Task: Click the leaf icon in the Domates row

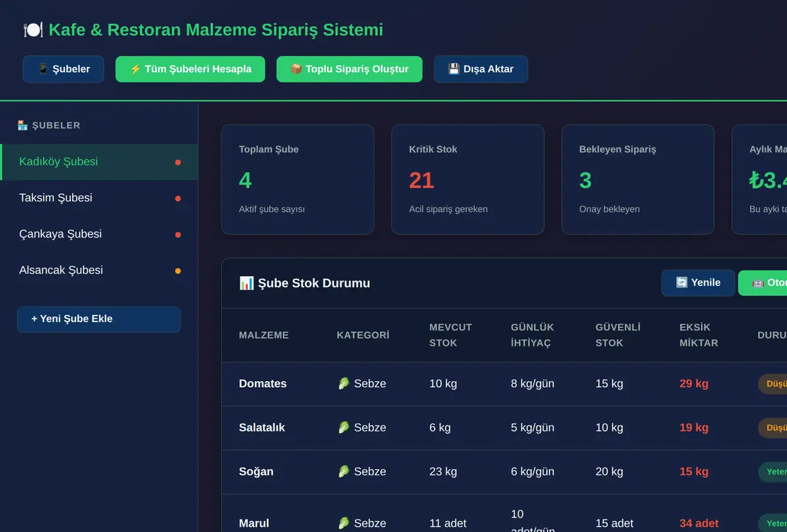Action: (344, 384)
